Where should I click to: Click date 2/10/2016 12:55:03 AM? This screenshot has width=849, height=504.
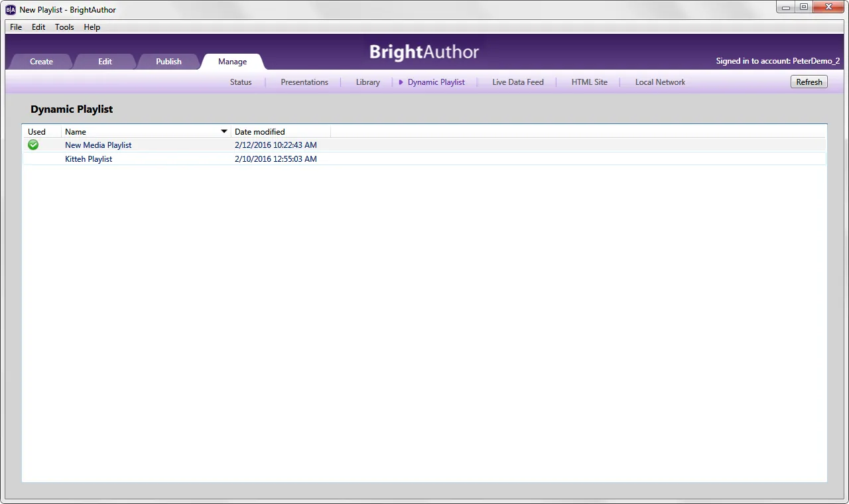[276, 159]
